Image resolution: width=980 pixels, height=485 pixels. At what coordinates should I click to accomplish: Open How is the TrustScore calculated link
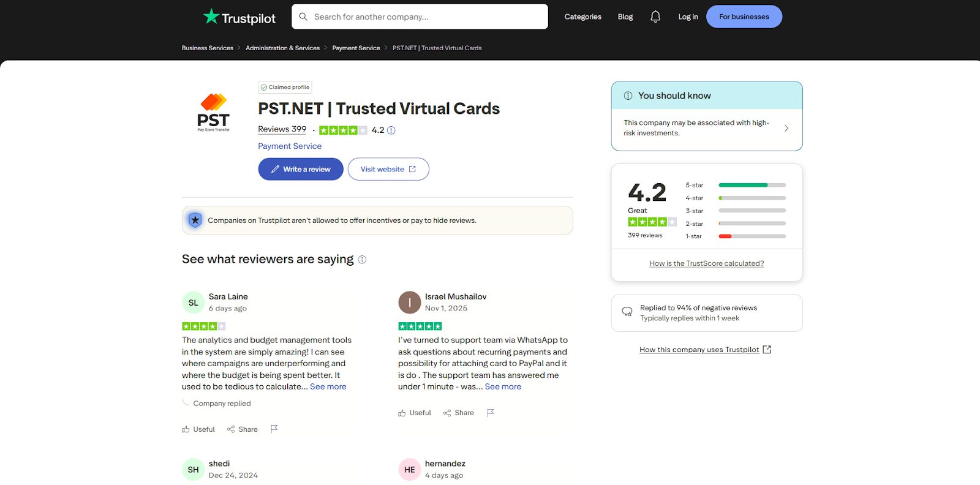click(706, 263)
